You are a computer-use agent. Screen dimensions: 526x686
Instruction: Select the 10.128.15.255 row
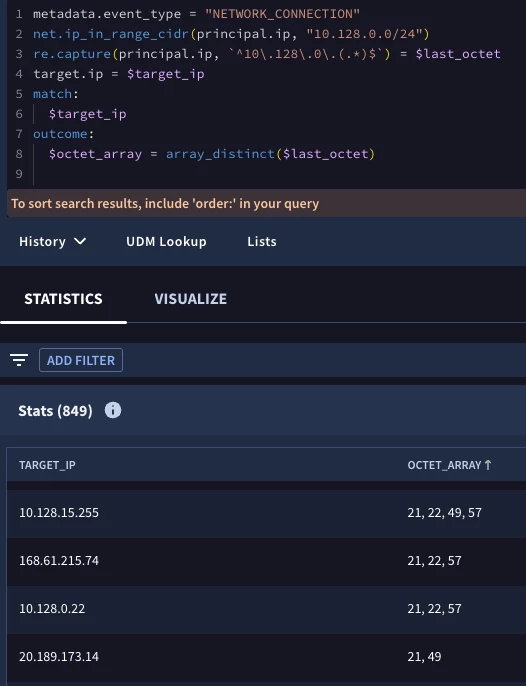pos(266,513)
